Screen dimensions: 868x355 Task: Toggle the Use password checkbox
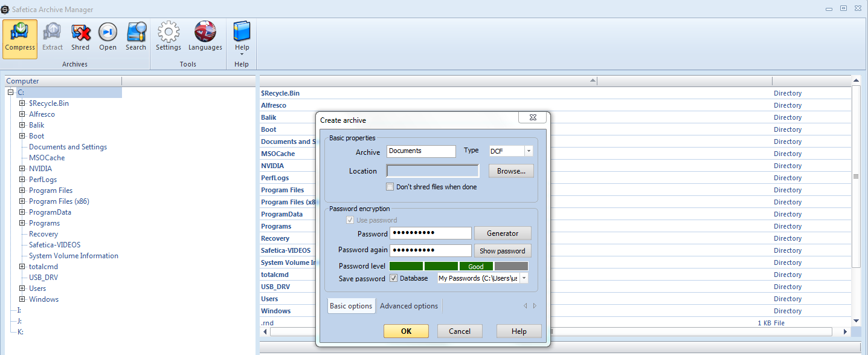tap(350, 220)
